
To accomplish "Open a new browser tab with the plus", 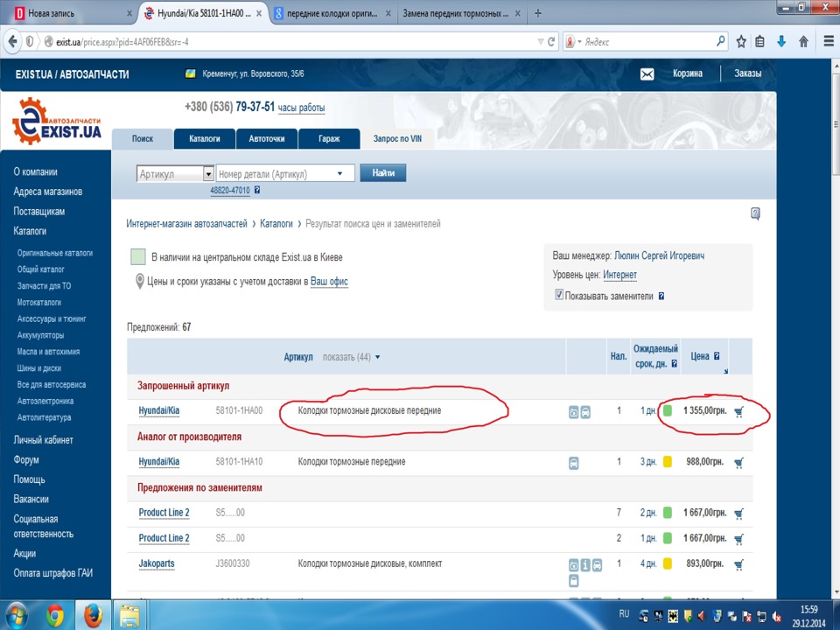I will coord(538,13).
